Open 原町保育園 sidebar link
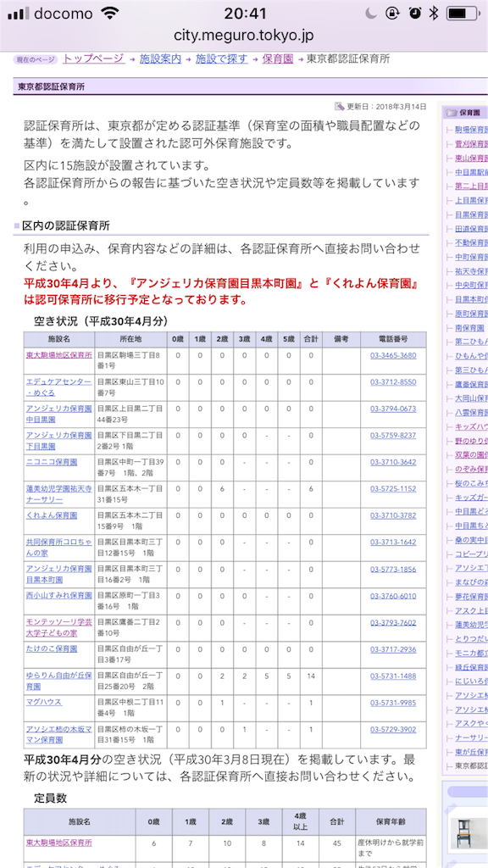The height and width of the screenshot is (868, 488). 471,314
